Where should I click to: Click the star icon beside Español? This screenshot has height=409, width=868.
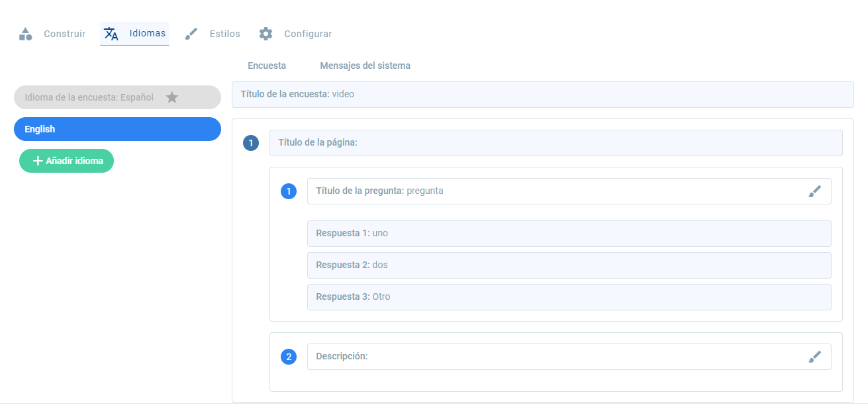tap(172, 97)
